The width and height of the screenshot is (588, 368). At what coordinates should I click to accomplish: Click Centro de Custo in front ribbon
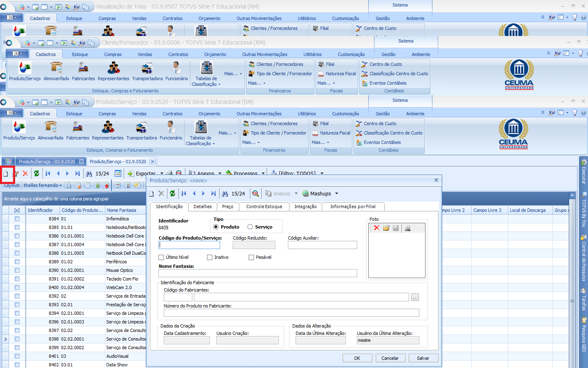click(376, 123)
